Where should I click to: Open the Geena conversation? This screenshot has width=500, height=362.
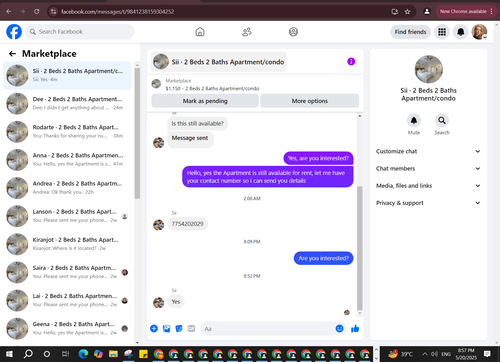(67, 328)
